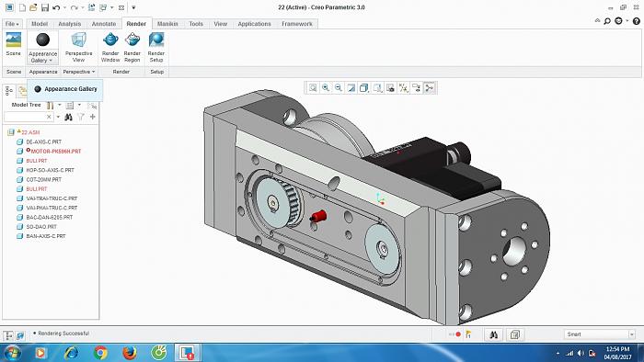644x362 pixels.
Task: Select COT-20MM.PRT in model tree
Action: (x=43, y=179)
